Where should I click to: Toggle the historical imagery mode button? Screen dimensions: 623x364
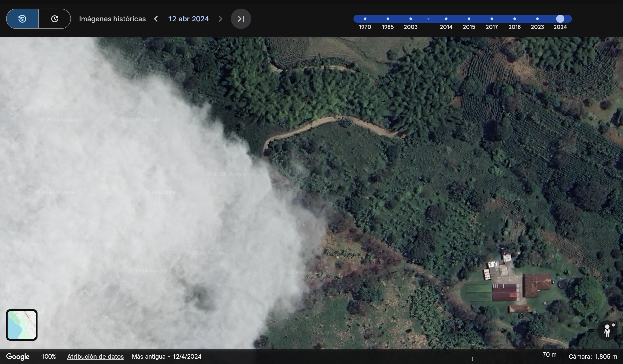pos(22,19)
